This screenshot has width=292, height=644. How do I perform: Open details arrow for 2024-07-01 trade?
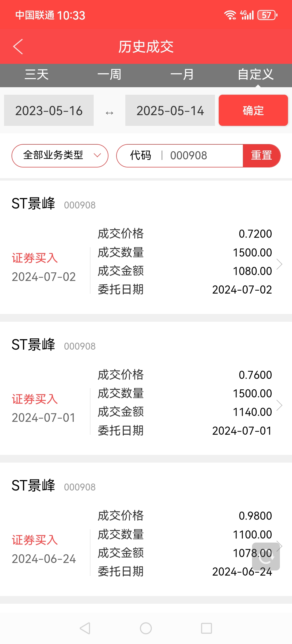click(279, 405)
